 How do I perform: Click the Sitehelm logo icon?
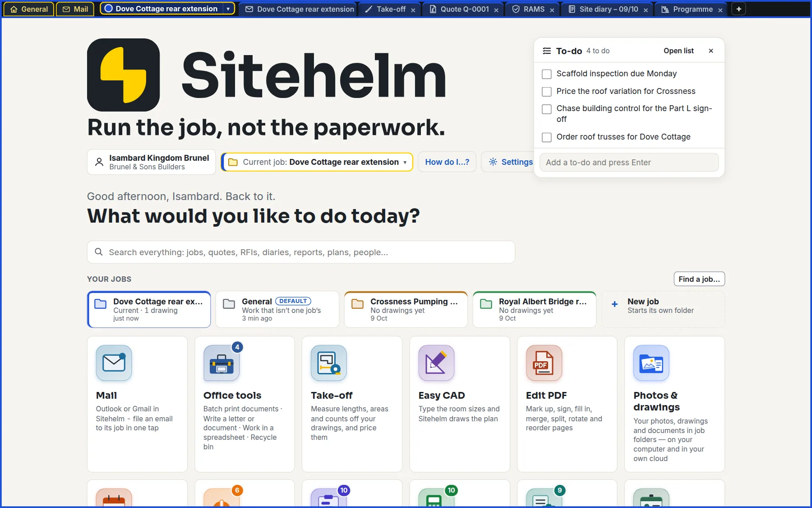tap(123, 75)
